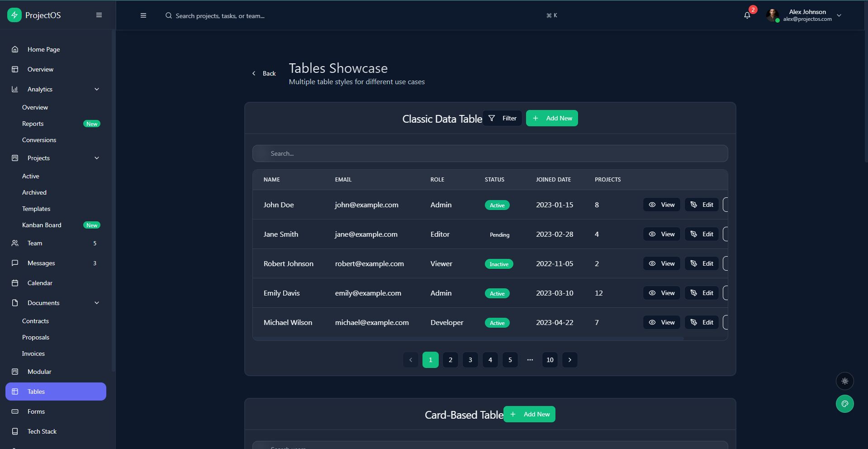Open Kanban Board in the sidebar
The image size is (868, 449).
(x=42, y=225)
